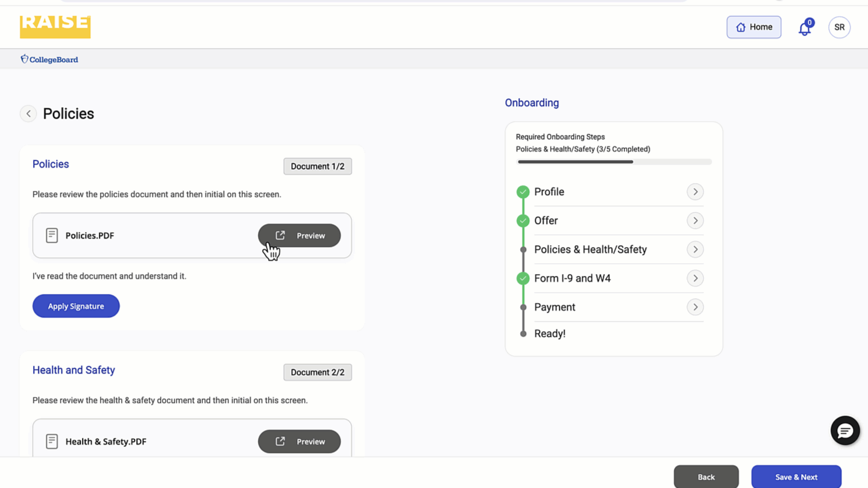Click the Save & Next button

pyautogui.click(x=796, y=477)
